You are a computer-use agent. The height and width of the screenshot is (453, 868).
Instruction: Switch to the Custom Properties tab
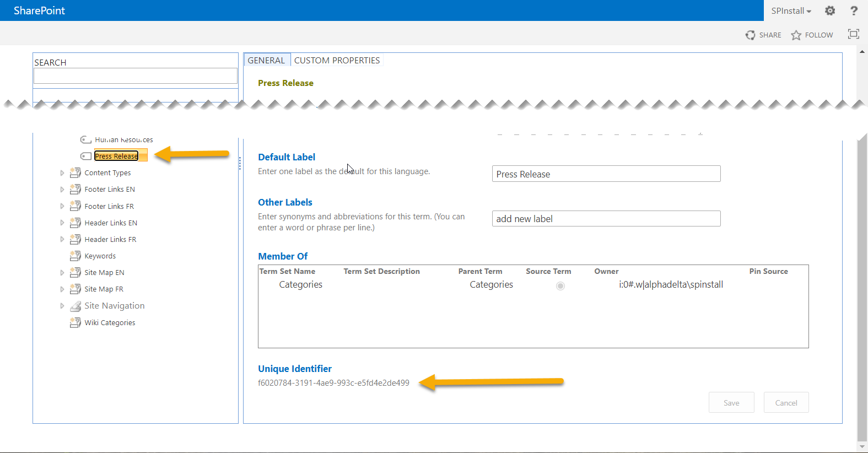337,60
